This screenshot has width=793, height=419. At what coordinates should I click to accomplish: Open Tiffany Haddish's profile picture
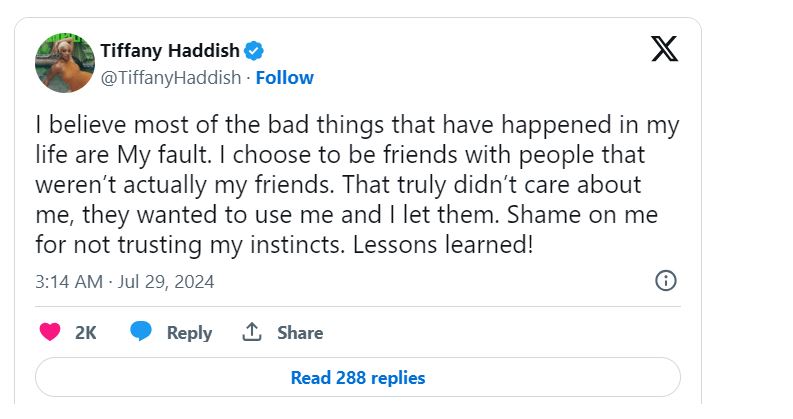tap(65, 62)
